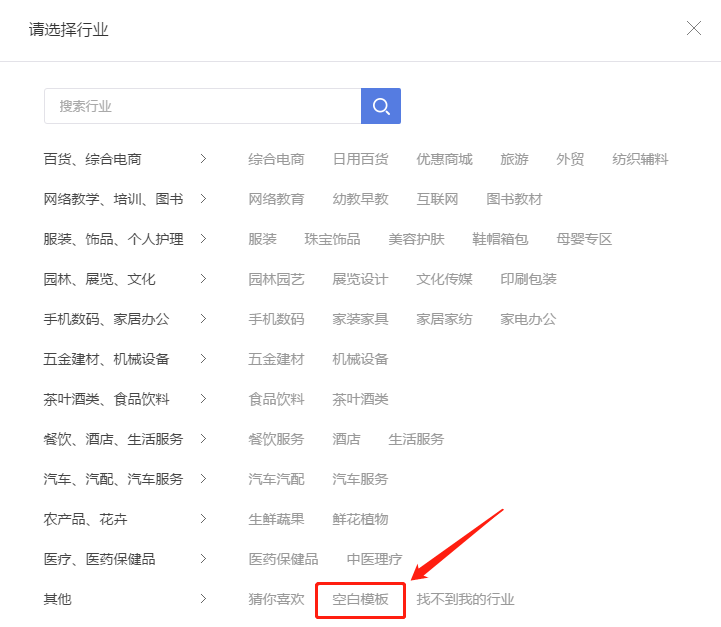The width and height of the screenshot is (721, 627).
Task: Expand the 网络教学、培训、图书 chevron
Action: click(203, 199)
